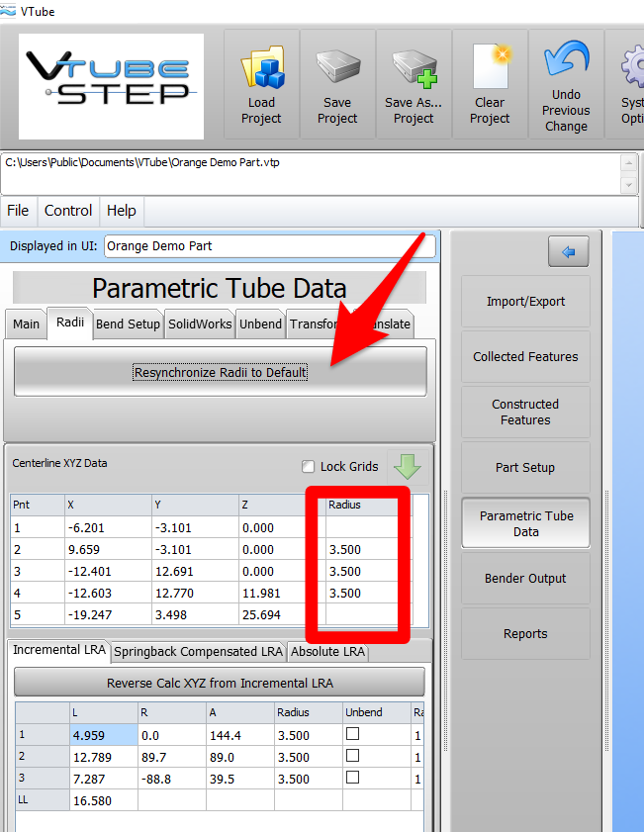Open System Options gear icon

(x=631, y=69)
